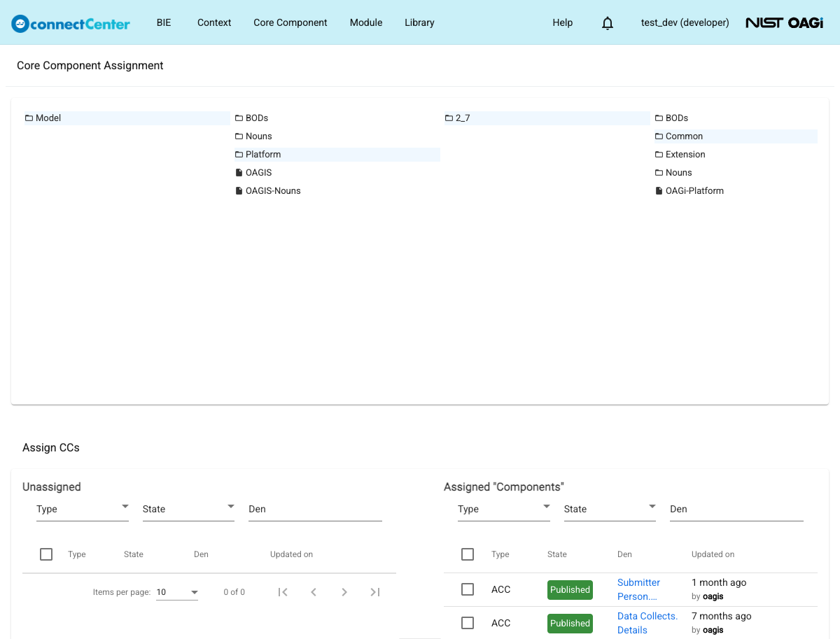The width and height of the screenshot is (840, 639).
Task: Click previous page arrow in Unassigned paginator
Action: coord(314,592)
